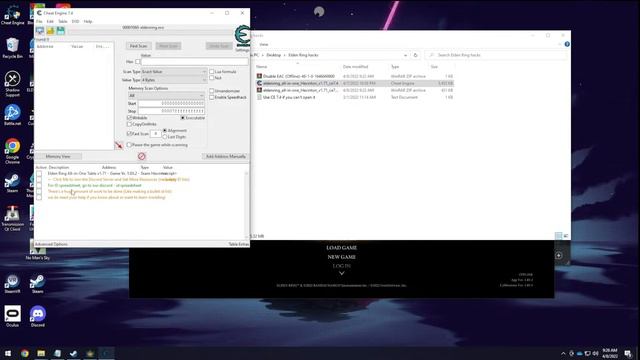640x360 pixels.
Task: Click the Cheat Engine table file icon in Explorer
Action: [259, 83]
